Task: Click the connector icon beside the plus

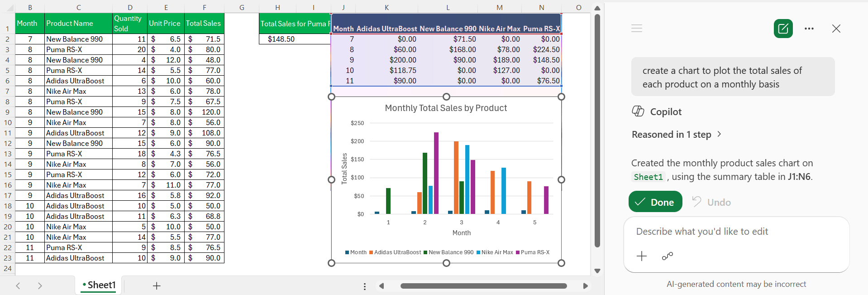Action: [668, 256]
